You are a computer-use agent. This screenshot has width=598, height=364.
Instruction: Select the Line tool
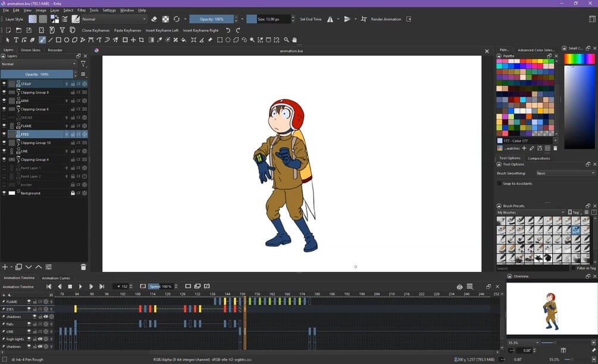(x=51, y=40)
